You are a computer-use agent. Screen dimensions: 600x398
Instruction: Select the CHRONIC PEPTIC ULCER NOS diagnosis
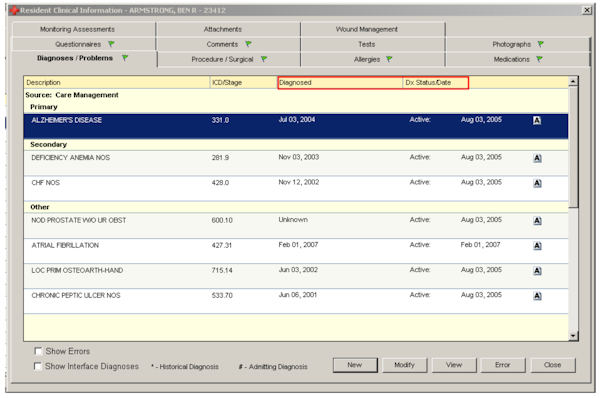[296, 301]
